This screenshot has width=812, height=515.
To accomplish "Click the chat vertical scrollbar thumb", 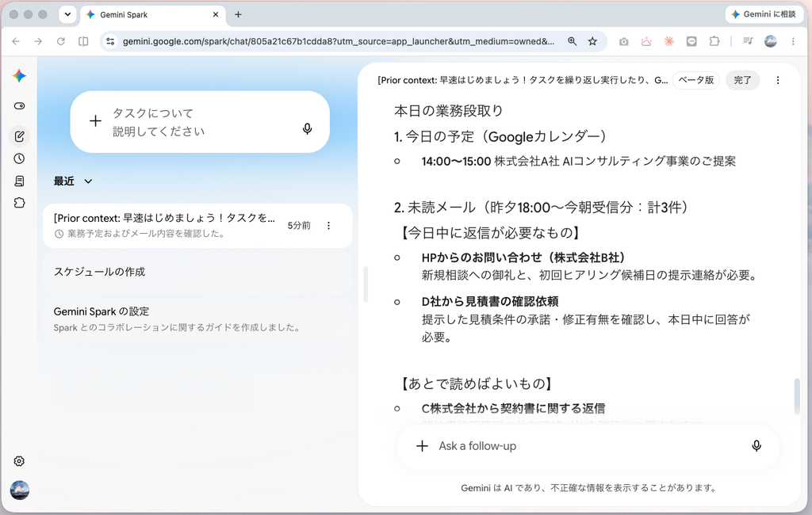I will point(796,396).
